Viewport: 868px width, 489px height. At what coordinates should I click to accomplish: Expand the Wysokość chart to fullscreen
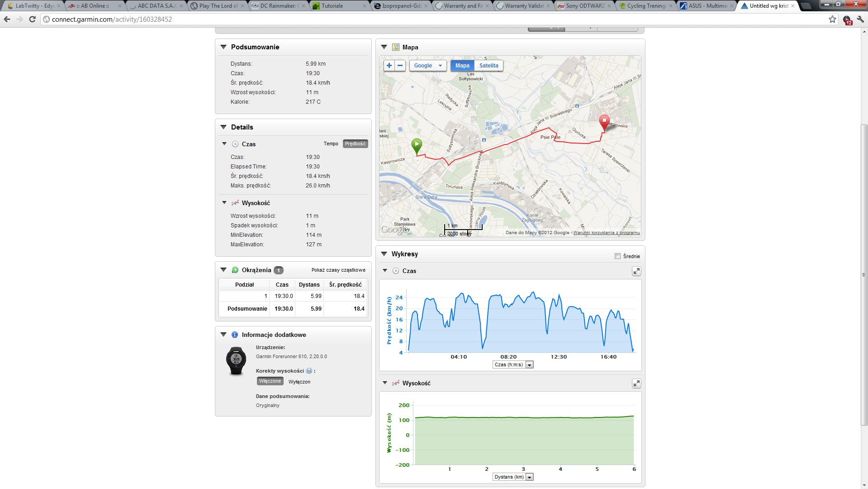[x=636, y=384]
